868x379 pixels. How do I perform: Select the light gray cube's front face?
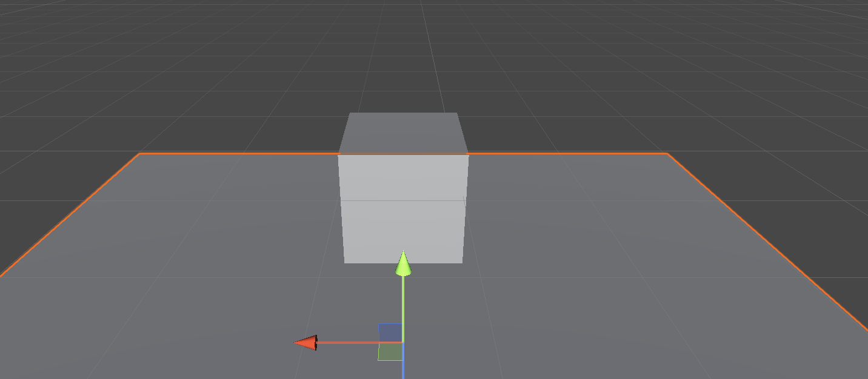pyautogui.click(x=403, y=209)
